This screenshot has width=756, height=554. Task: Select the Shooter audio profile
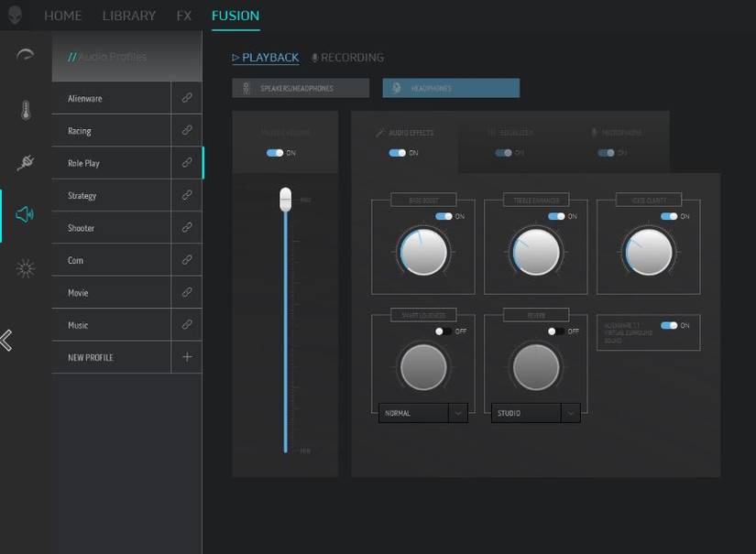point(112,227)
